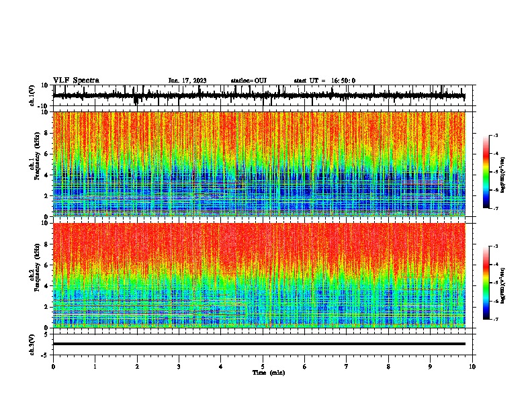532x411 pixels.
Task: Click the ch.1 frequency spectrogram image
Action: [x=259, y=164]
